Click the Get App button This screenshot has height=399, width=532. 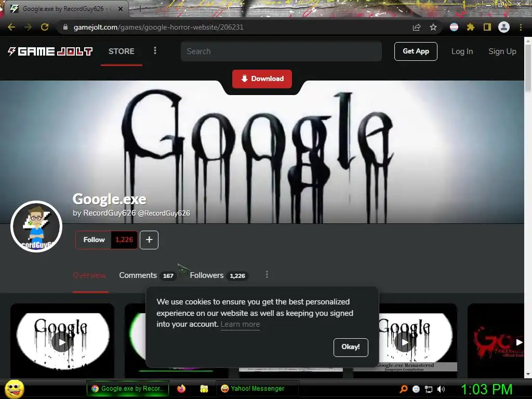click(x=416, y=51)
